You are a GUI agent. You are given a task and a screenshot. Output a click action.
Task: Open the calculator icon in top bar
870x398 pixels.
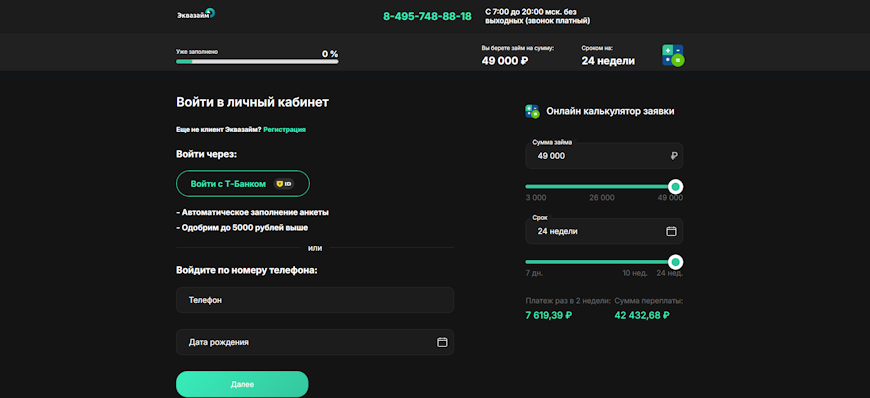[673, 56]
